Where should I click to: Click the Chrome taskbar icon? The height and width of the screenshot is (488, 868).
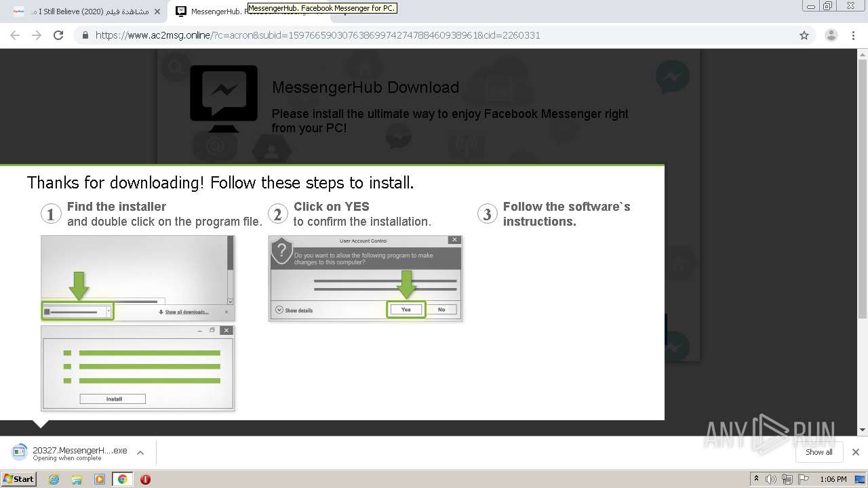[122, 479]
